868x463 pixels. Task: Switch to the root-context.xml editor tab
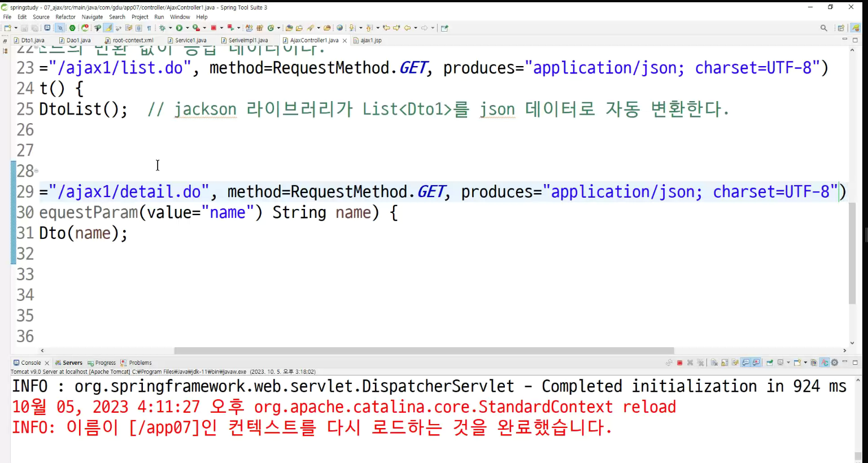(x=129, y=40)
